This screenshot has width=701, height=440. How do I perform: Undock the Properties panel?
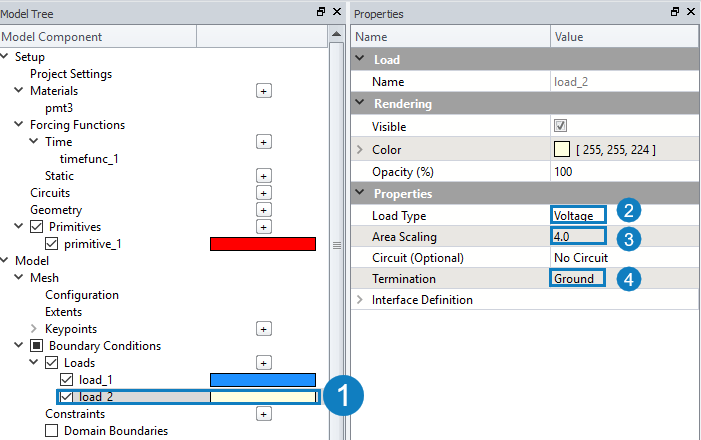point(675,12)
